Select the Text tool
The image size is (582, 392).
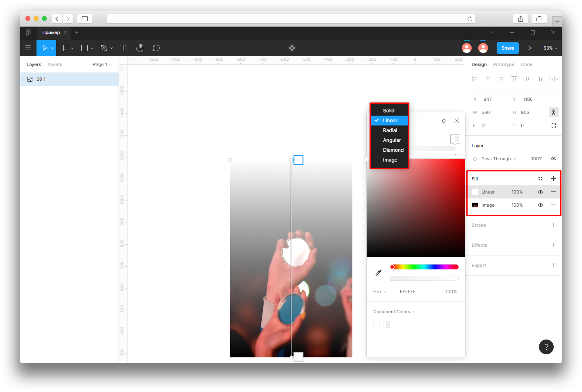123,48
